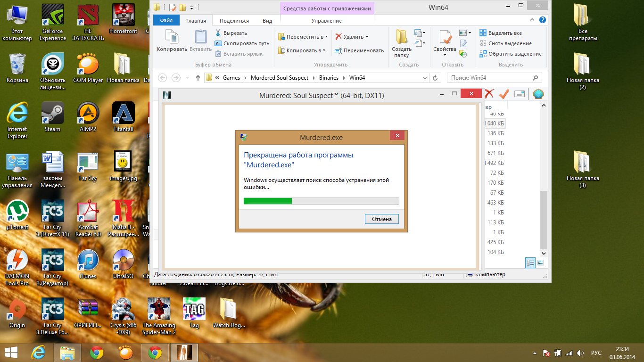Click Выделить все in the ribbon
This screenshot has width=644, height=362.
[x=501, y=33]
